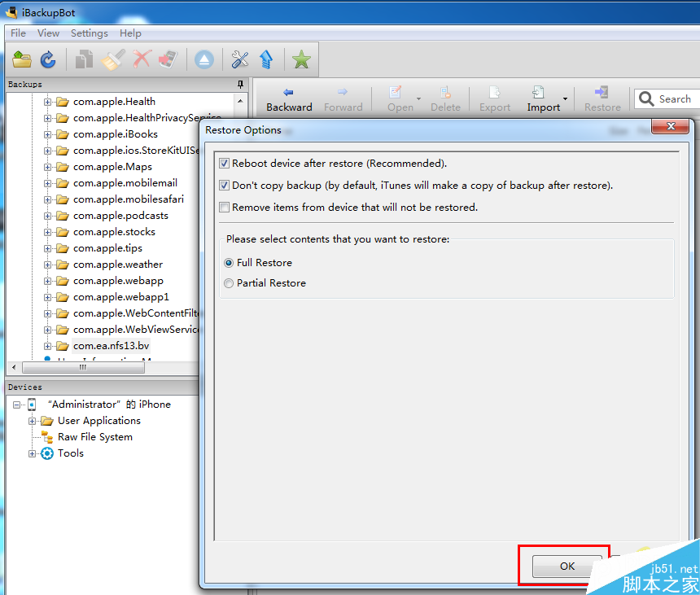700x595 pixels.
Task: Open the View menu
Action: click(x=48, y=33)
